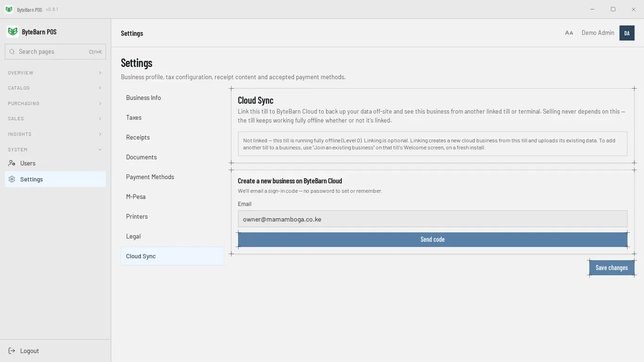The width and height of the screenshot is (644, 362).
Task: Open the Payment Methods settings tab
Action: [x=173, y=177]
